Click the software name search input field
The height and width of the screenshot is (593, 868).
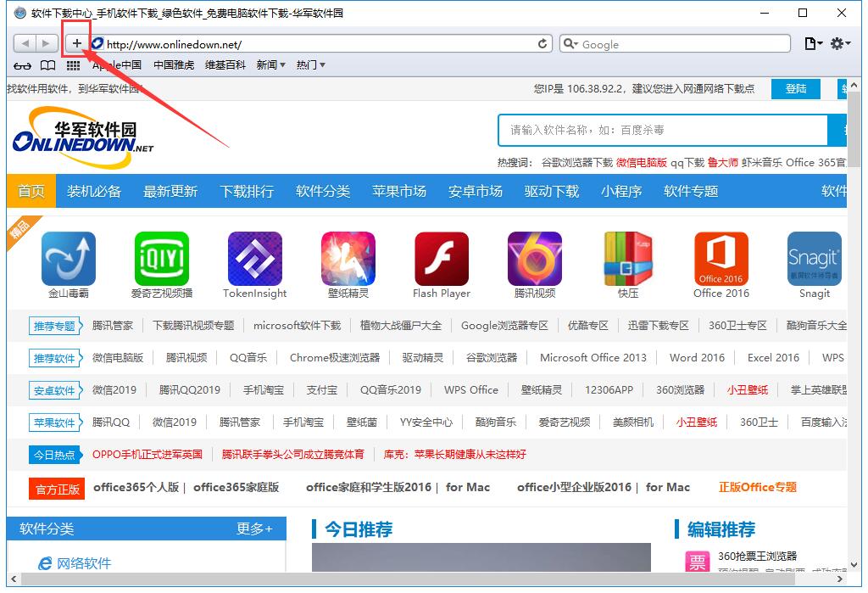(661, 130)
